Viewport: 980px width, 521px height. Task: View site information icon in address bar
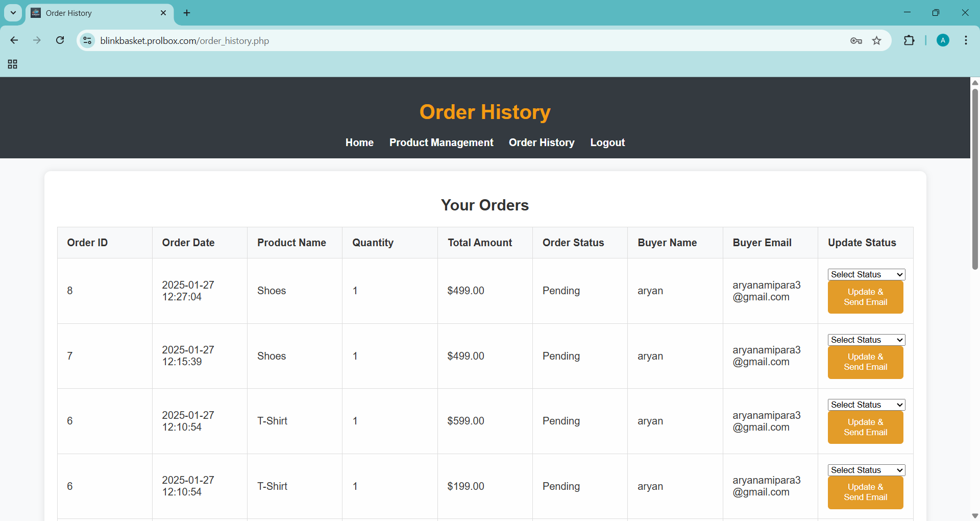[x=88, y=40]
